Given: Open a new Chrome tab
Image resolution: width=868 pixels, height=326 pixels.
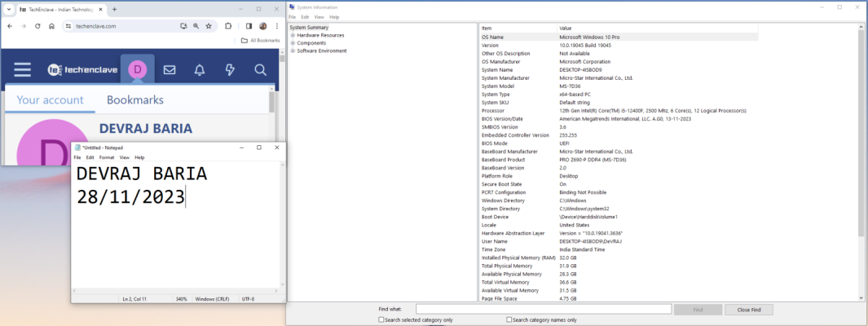Looking at the screenshot, I should tap(115, 10).
